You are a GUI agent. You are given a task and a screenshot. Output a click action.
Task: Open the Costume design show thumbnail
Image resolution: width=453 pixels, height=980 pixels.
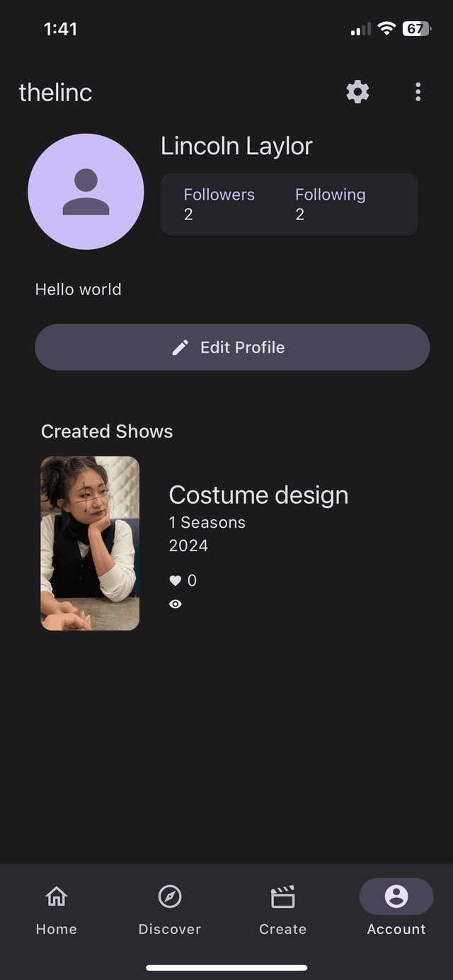click(90, 543)
